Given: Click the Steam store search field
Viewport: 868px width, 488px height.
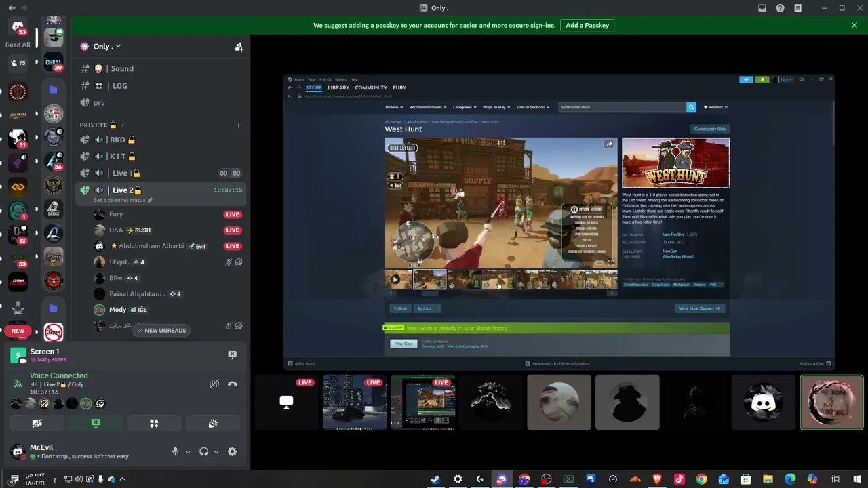Looking at the screenshot, I should (622, 107).
